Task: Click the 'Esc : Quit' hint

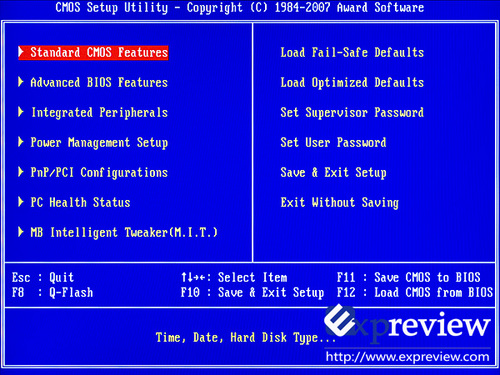Action: (x=43, y=277)
